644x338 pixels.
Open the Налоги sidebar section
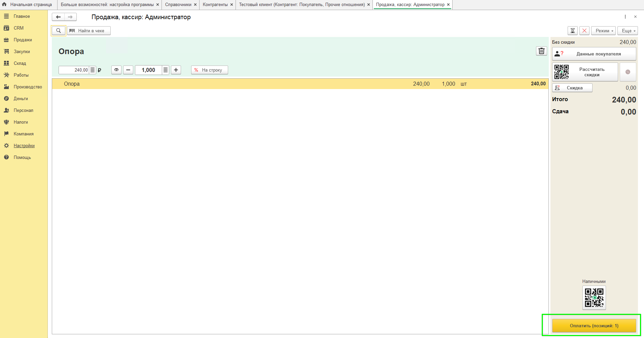pos(21,122)
